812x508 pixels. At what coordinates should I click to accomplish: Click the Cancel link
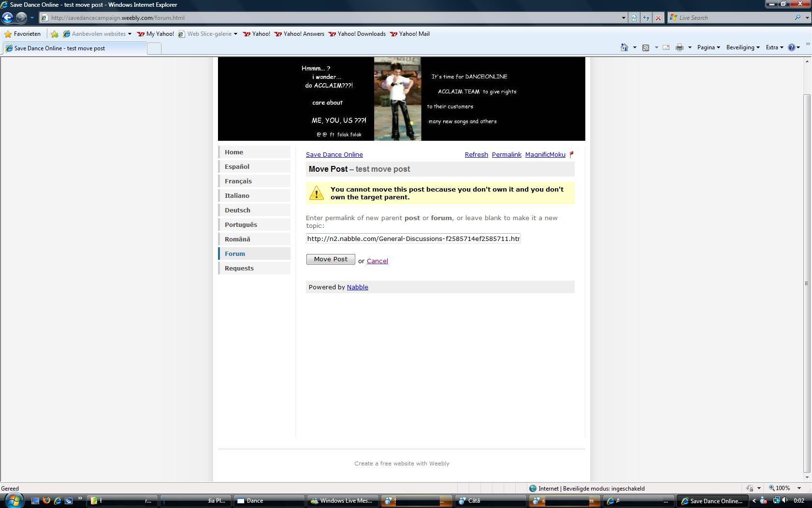click(x=377, y=261)
